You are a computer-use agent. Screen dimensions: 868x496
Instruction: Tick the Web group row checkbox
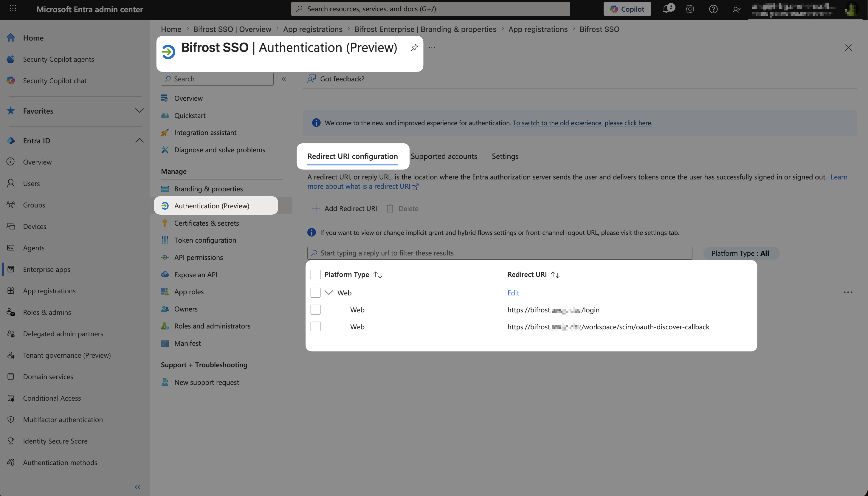pyautogui.click(x=315, y=293)
